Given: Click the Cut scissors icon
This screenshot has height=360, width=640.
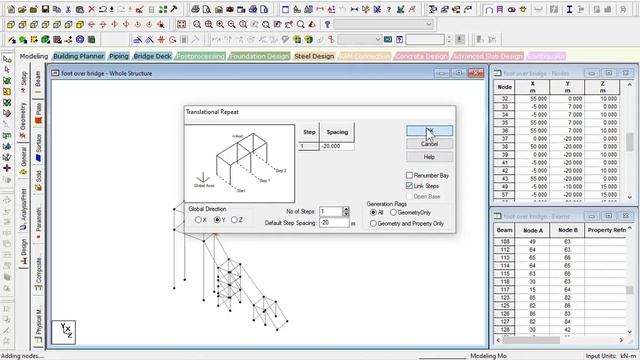Looking at the screenshot, I should 68,9.
